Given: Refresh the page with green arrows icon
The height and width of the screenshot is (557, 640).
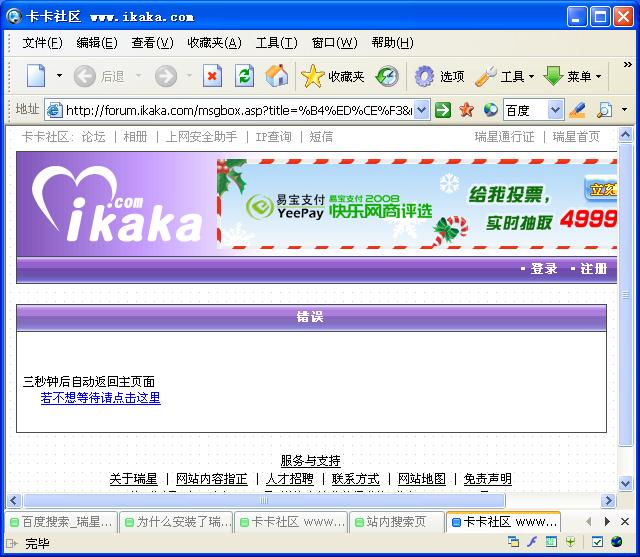Looking at the screenshot, I should click(x=244, y=76).
